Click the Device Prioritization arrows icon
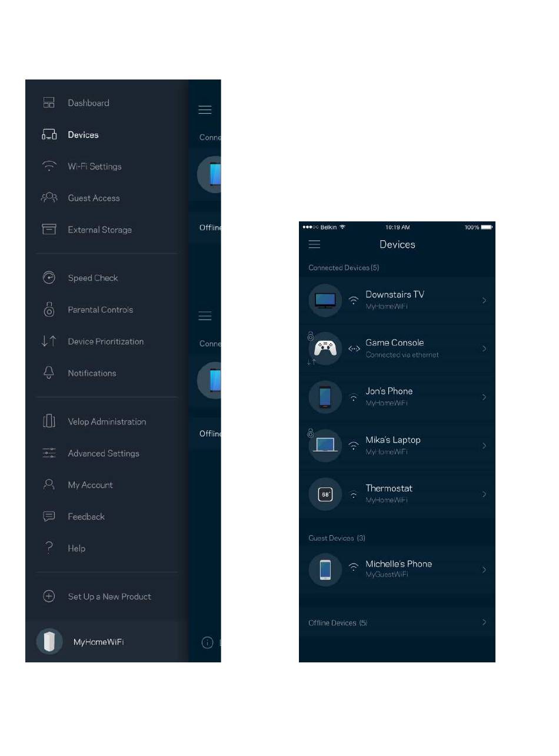 (x=49, y=341)
